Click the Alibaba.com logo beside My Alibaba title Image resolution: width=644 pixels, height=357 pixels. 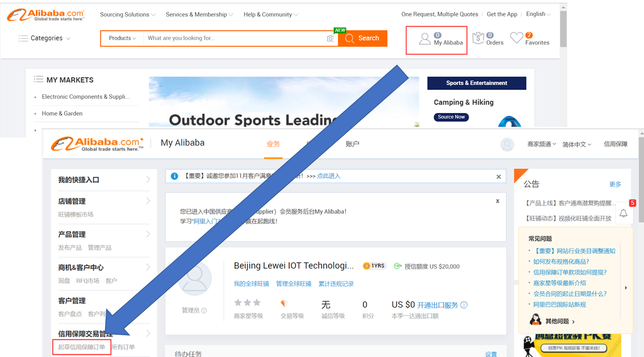pyautogui.click(x=97, y=144)
